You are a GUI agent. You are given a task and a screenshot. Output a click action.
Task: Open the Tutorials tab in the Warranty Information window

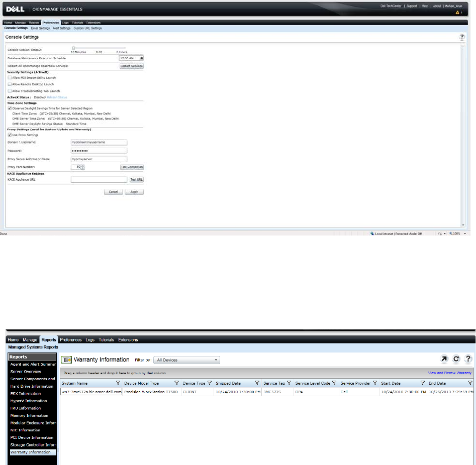106,340
